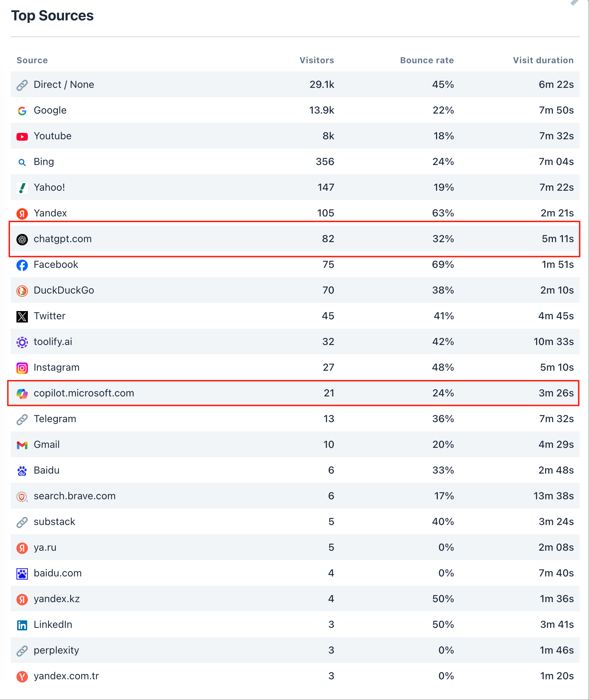589x700 pixels.
Task: Open the toolify.ai source link
Action: click(53, 342)
